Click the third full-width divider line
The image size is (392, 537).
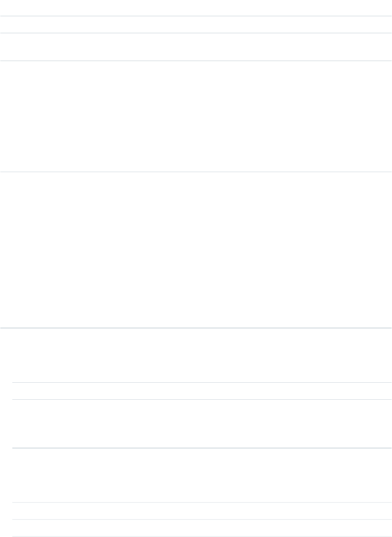(x=196, y=61)
